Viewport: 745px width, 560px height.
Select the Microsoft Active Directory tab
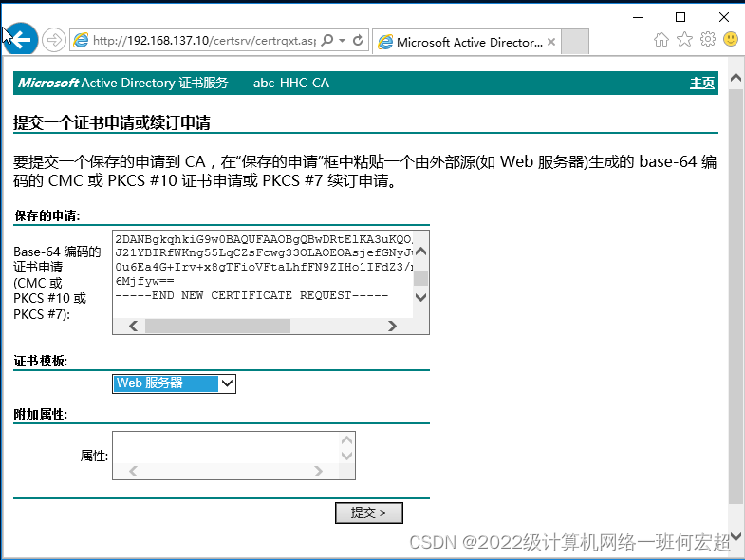466,42
